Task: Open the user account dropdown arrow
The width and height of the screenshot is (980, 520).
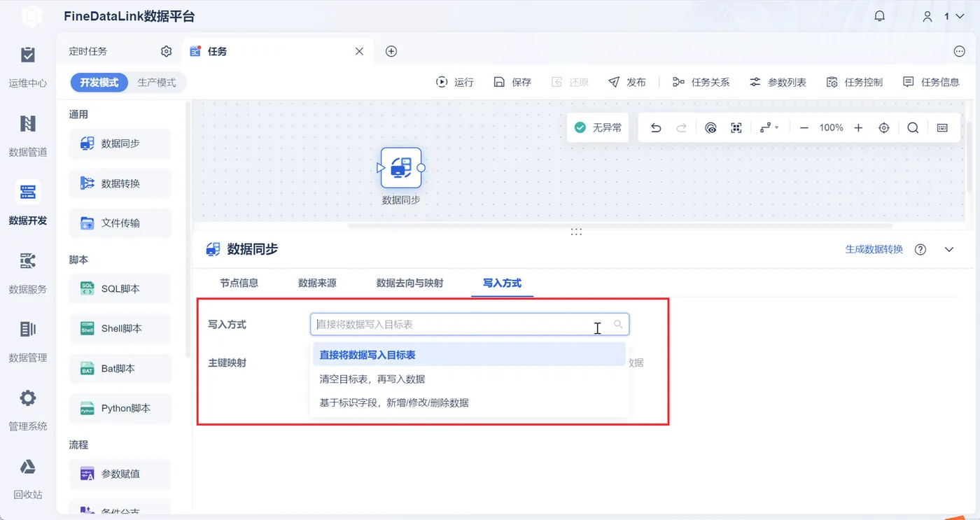Action: click(960, 16)
